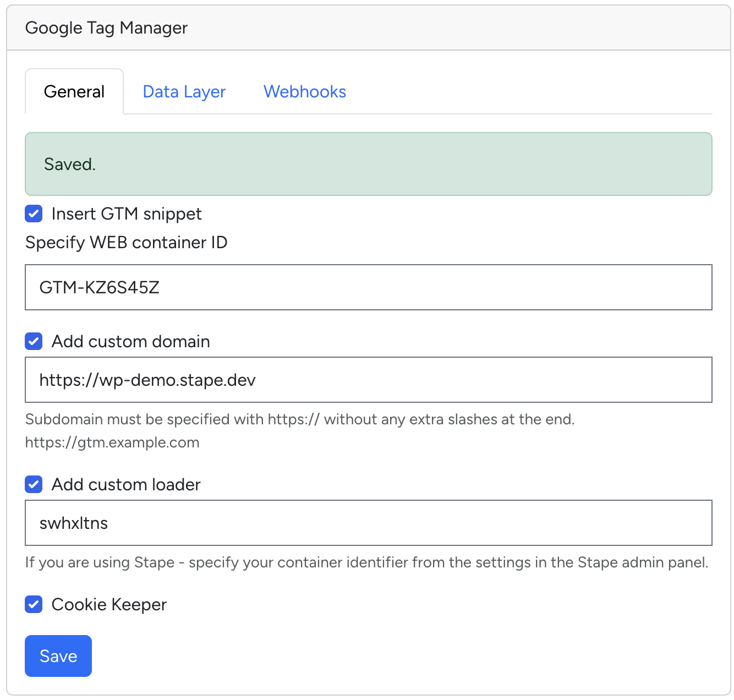
Task: Toggle the Cookie Keeper checkbox
Action: tap(34, 604)
